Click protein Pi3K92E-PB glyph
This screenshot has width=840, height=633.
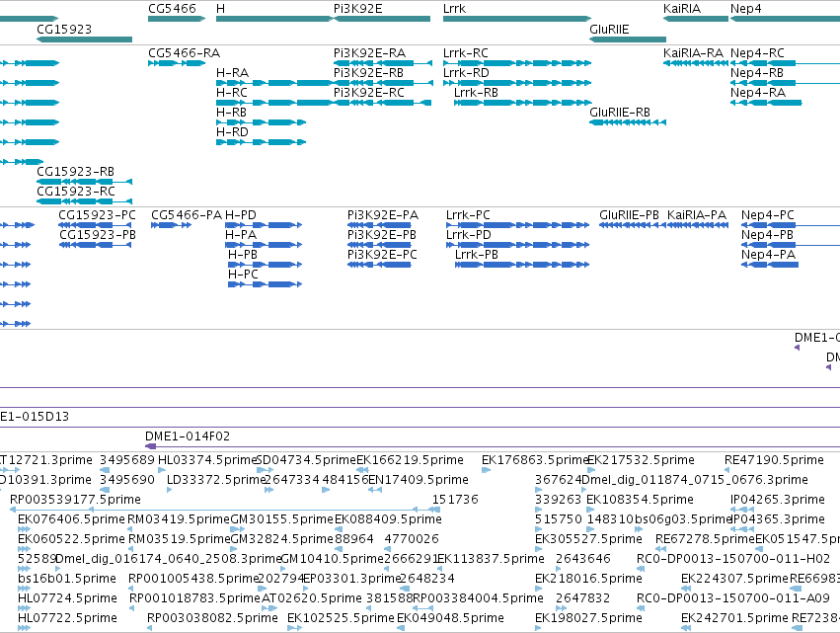pyautogui.click(x=379, y=245)
